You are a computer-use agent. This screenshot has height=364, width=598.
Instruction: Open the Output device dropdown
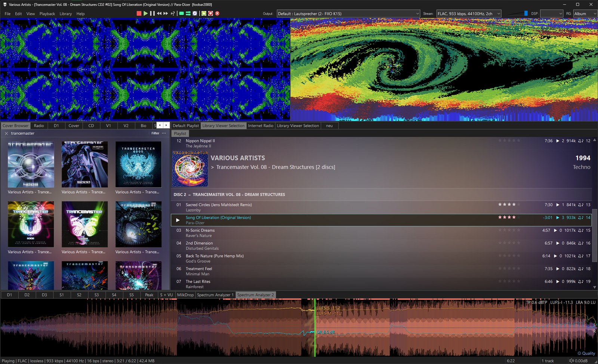point(348,14)
